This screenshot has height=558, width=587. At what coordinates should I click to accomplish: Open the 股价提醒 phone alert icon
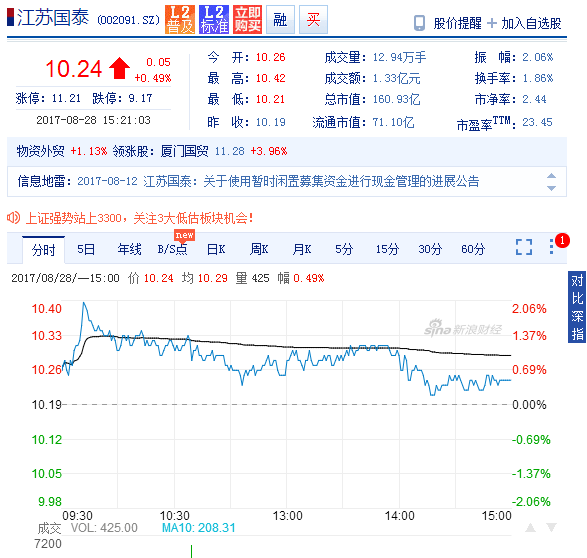(419, 23)
